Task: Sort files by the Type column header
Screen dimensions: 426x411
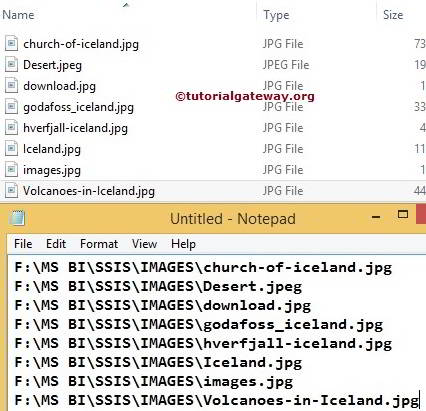Action: (276, 15)
